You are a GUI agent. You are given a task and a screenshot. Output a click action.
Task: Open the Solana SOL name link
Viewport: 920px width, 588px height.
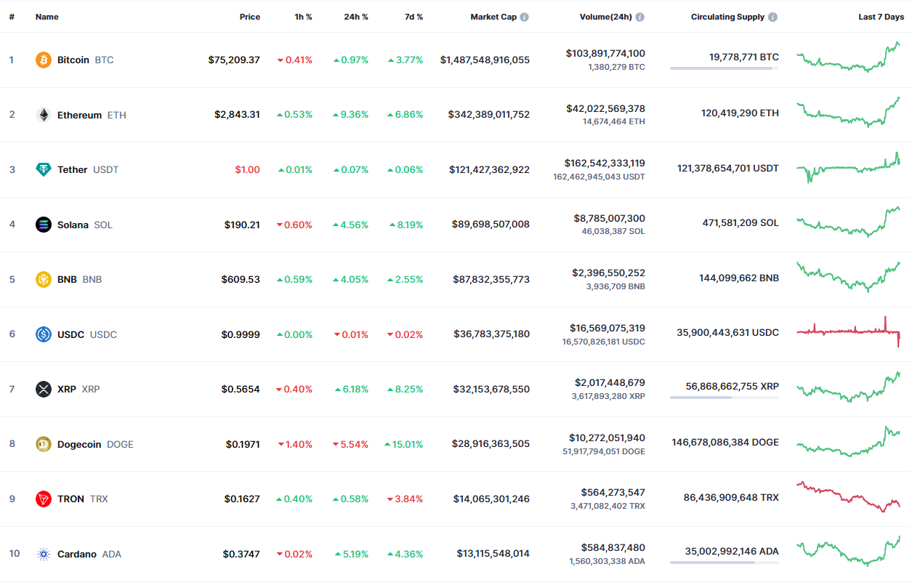point(85,225)
